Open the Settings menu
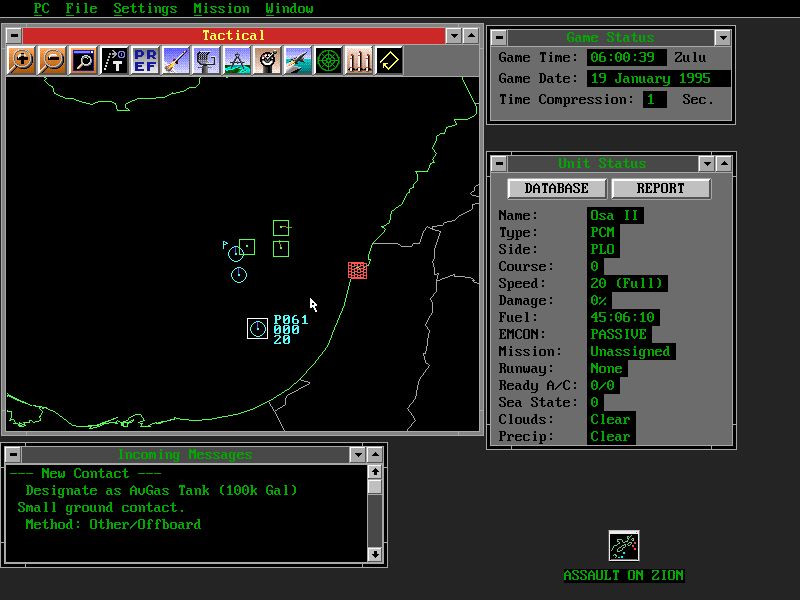The width and height of the screenshot is (800, 600). tap(145, 9)
